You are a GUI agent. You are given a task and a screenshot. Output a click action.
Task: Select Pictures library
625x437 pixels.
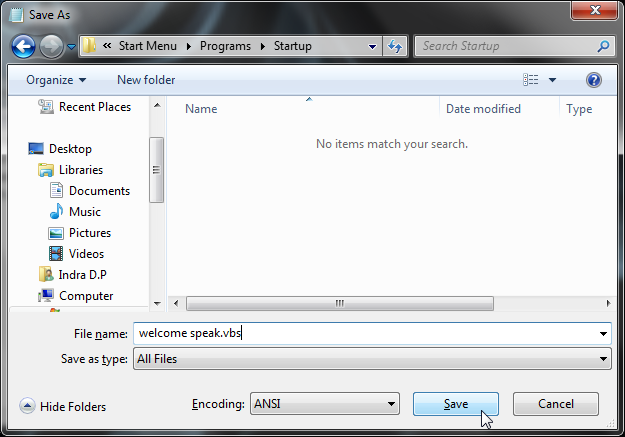(90, 233)
